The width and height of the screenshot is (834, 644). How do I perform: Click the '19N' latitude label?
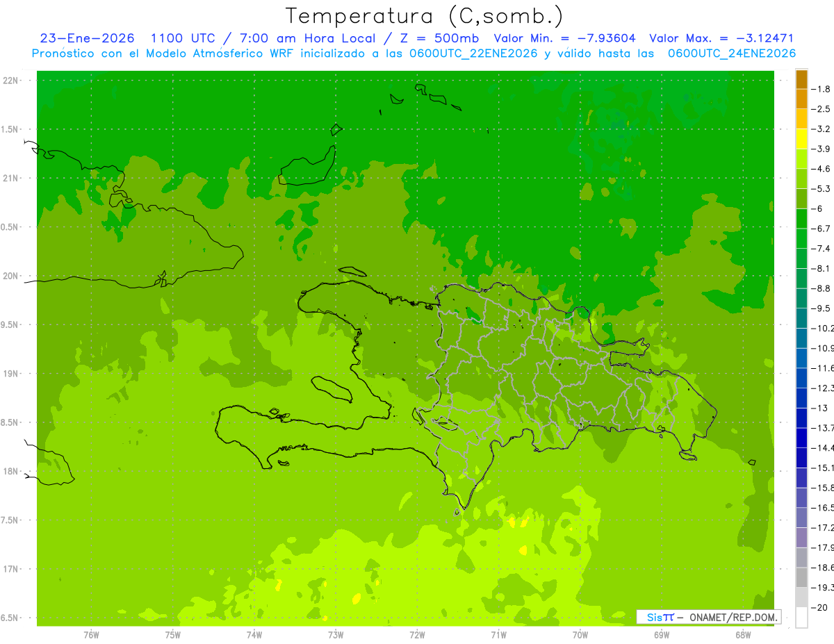[12, 374]
